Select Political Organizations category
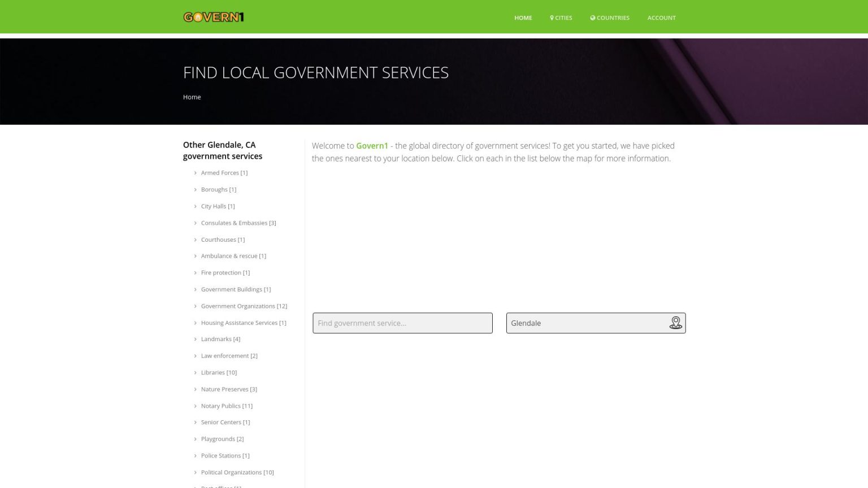 (237, 472)
